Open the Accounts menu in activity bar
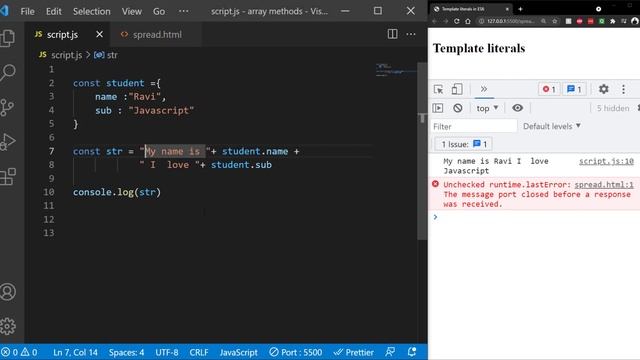This screenshot has height=360, width=640. point(8,292)
